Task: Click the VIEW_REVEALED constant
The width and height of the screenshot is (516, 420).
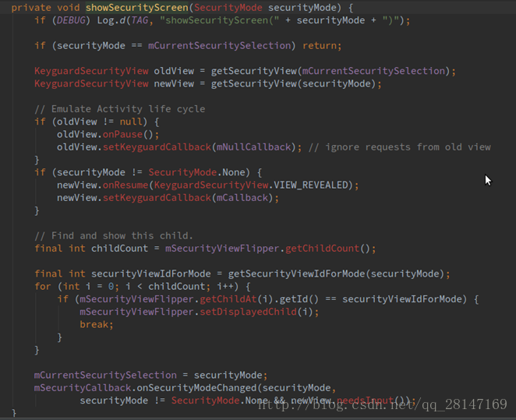Action: pyautogui.click(x=311, y=185)
